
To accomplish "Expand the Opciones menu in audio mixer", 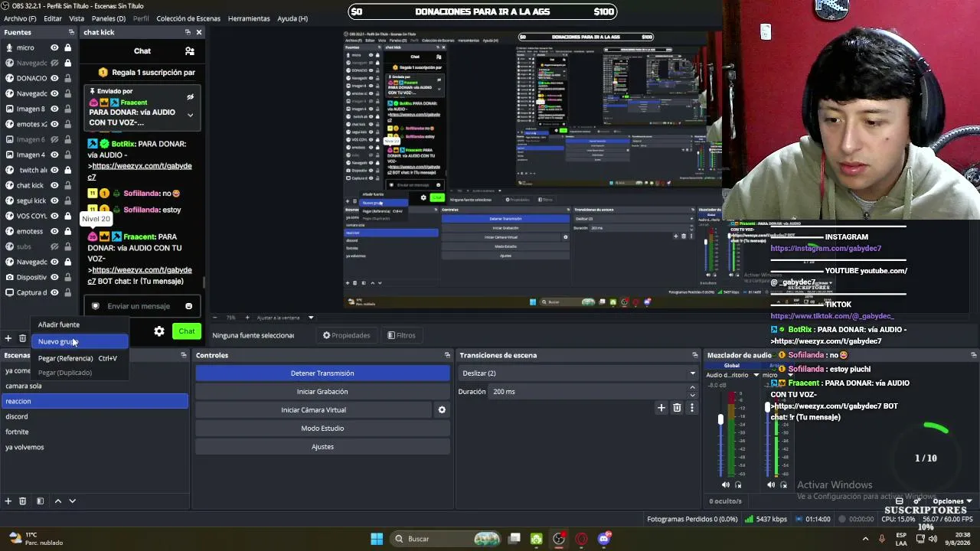I will click(x=952, y=501).
